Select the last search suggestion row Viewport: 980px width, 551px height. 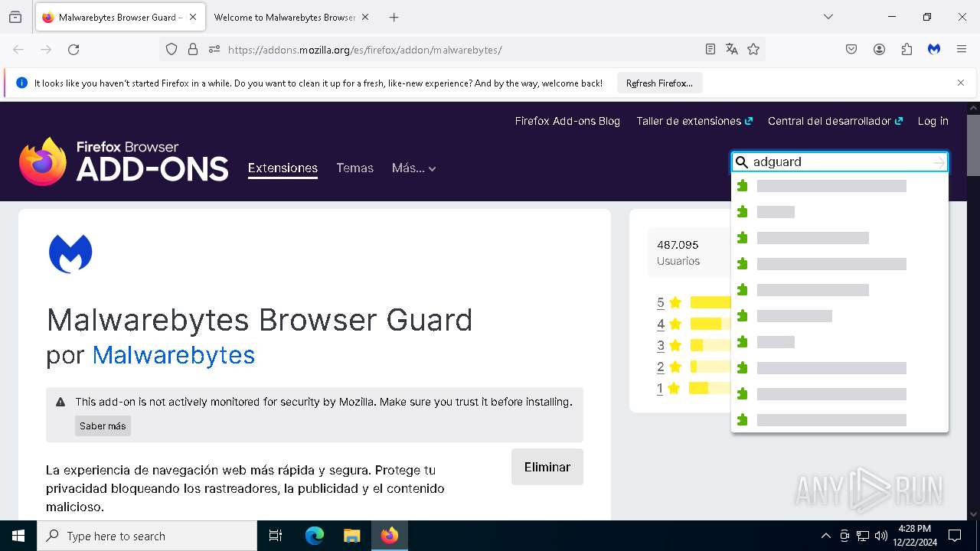click(840, 420)
